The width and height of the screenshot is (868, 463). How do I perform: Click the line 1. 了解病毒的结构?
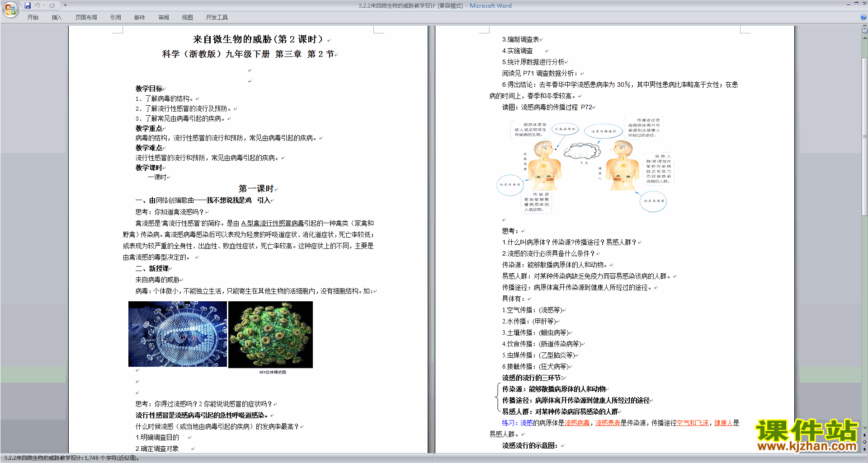(x=165, y=98)
